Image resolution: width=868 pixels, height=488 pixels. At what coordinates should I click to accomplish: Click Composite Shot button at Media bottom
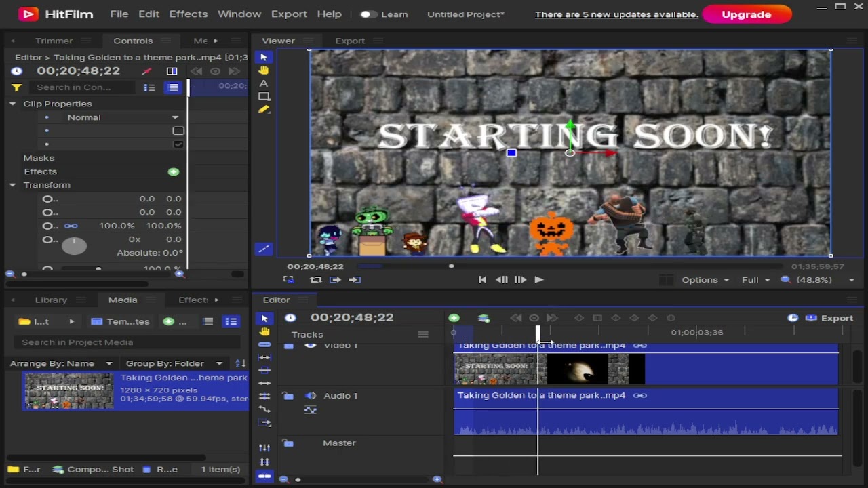pos(93,469)
